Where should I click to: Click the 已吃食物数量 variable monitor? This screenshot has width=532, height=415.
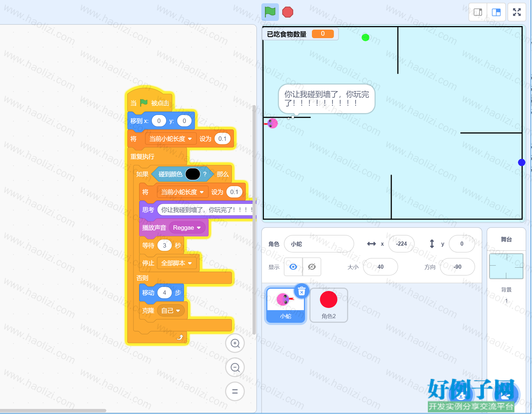[300, 34]
